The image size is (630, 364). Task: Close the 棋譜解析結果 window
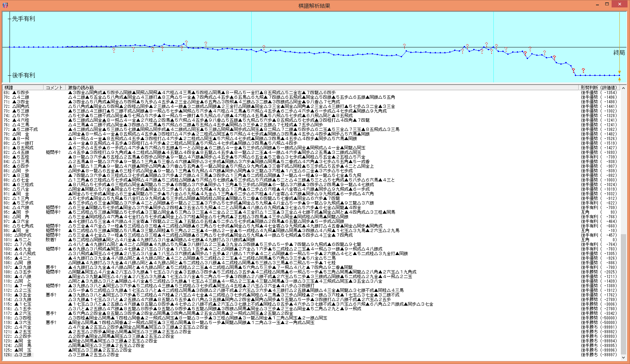coord(619,5)
